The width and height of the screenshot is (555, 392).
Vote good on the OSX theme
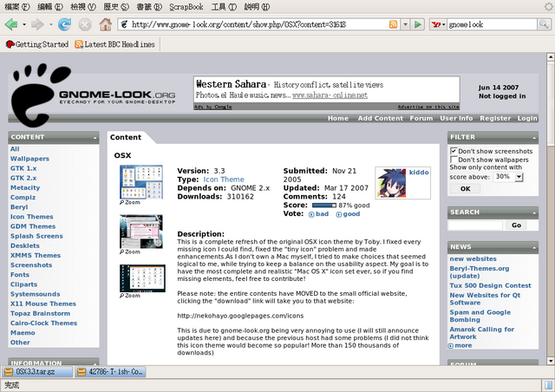pos(348,214)
